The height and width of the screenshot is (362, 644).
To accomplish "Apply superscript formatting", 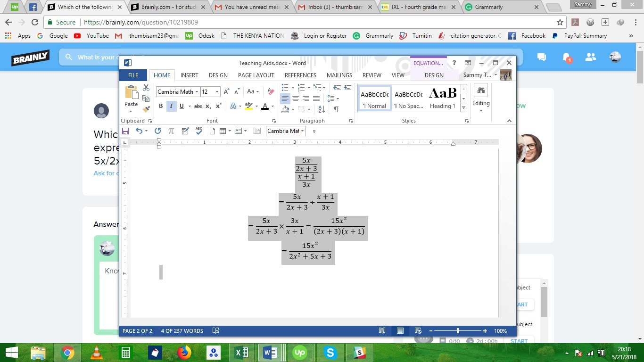I will pos(218,106).
